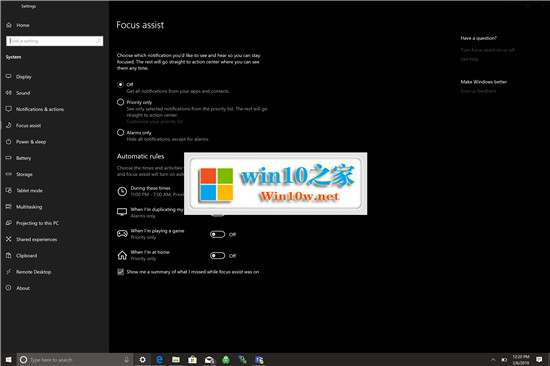
Task: Open the Teams icon in the taskbar
Action: tap(259, 359)
